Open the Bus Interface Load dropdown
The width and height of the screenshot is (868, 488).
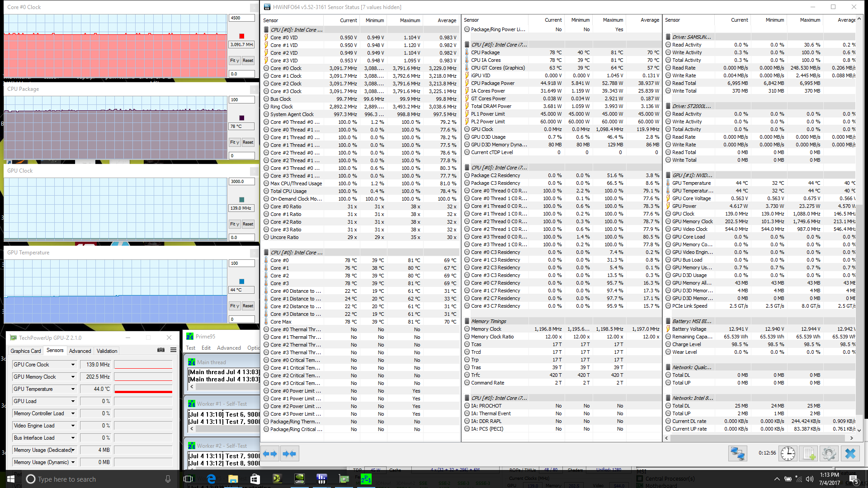pyautogui.click(x=73, y=438)
